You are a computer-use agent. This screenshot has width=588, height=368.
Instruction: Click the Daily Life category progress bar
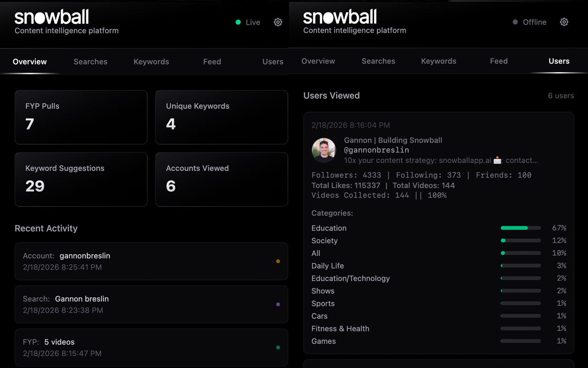[x=520, y=266]
